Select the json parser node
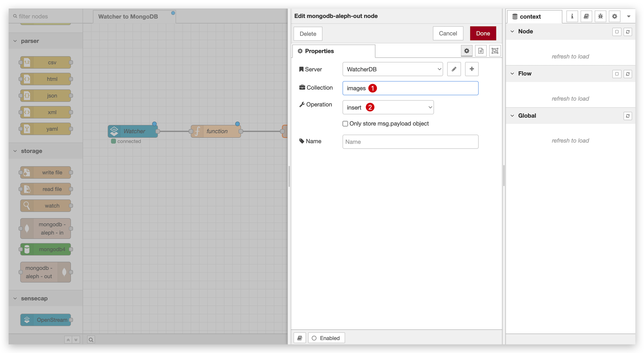644x353 pixels. click(46, 96)
